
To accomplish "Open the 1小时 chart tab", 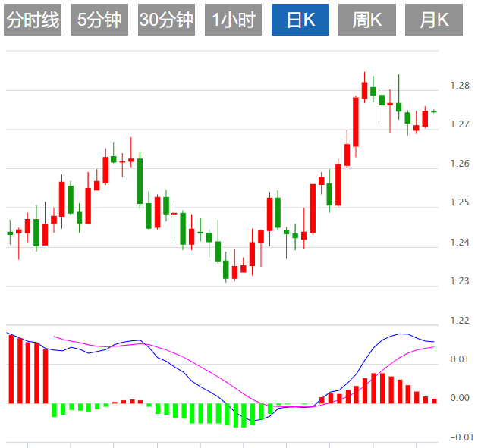I will [x=233, y=20].
